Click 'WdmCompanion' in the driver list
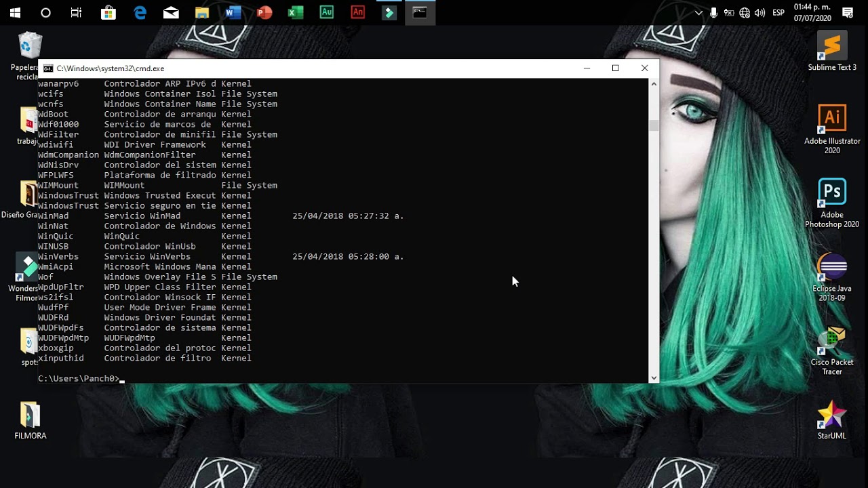The image size is (868, 488). click(68, 155)
